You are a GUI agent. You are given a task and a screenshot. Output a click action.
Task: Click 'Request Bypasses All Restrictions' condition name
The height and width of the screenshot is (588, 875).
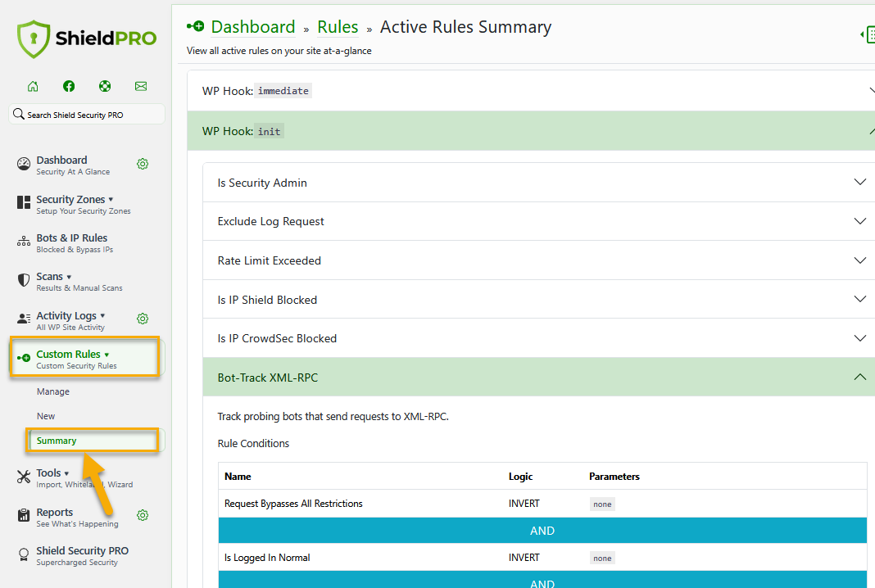(x=293, y=504)
